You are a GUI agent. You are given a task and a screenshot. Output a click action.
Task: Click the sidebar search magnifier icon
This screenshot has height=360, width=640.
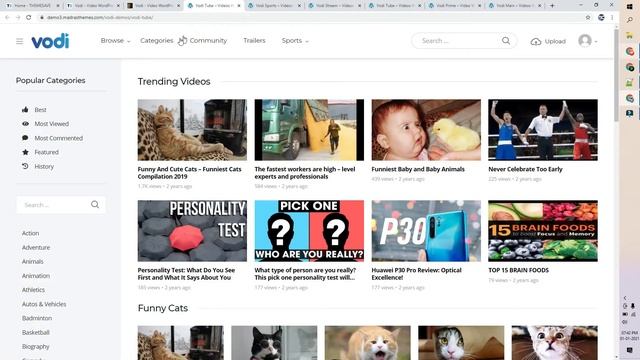[x=95, y=204]
